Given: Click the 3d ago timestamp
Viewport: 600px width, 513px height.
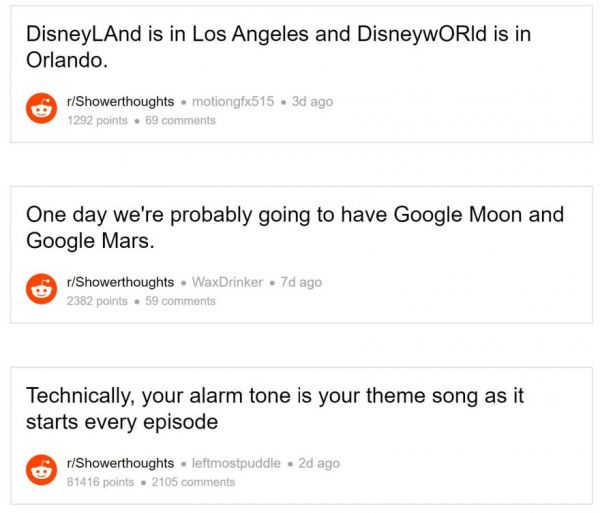Looking at the screenshot, I should [x=312, y=101].
